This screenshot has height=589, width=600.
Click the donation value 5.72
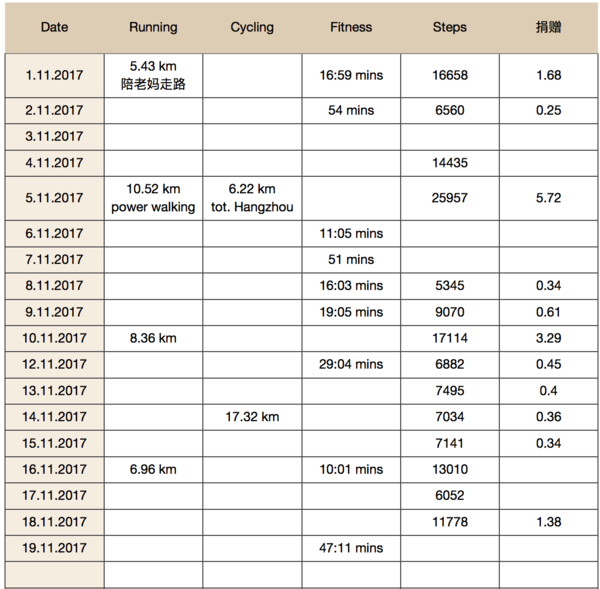pos(548,198)
